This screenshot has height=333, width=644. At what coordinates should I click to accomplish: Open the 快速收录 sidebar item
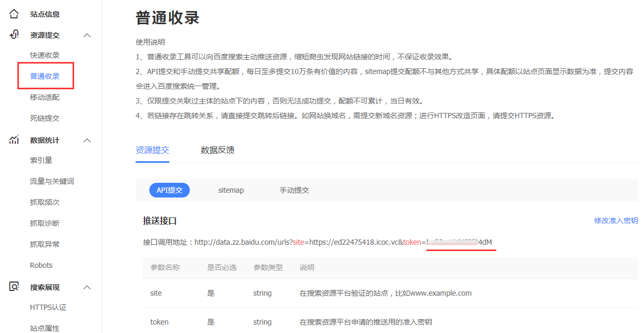coord(45,55)
